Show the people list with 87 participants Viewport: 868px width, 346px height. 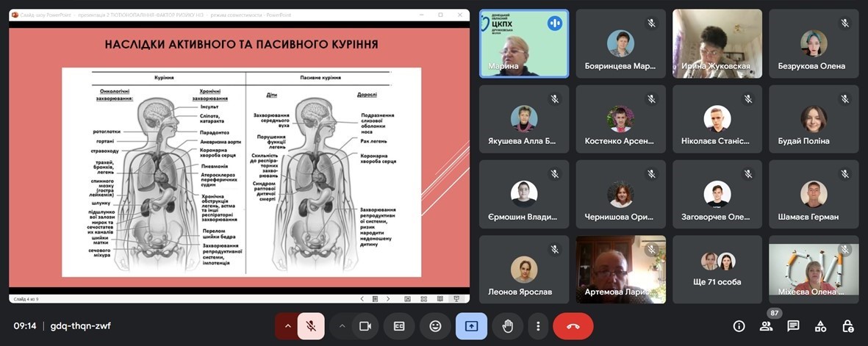pos(767,326)
